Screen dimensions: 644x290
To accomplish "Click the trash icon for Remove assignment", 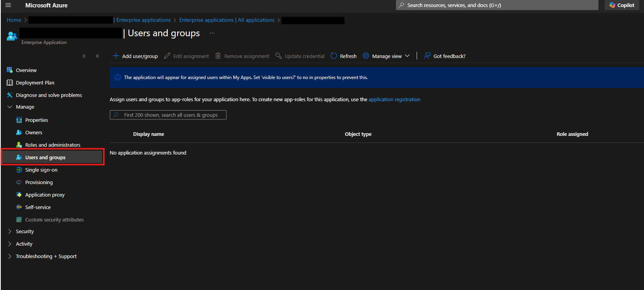I will 218,56.
